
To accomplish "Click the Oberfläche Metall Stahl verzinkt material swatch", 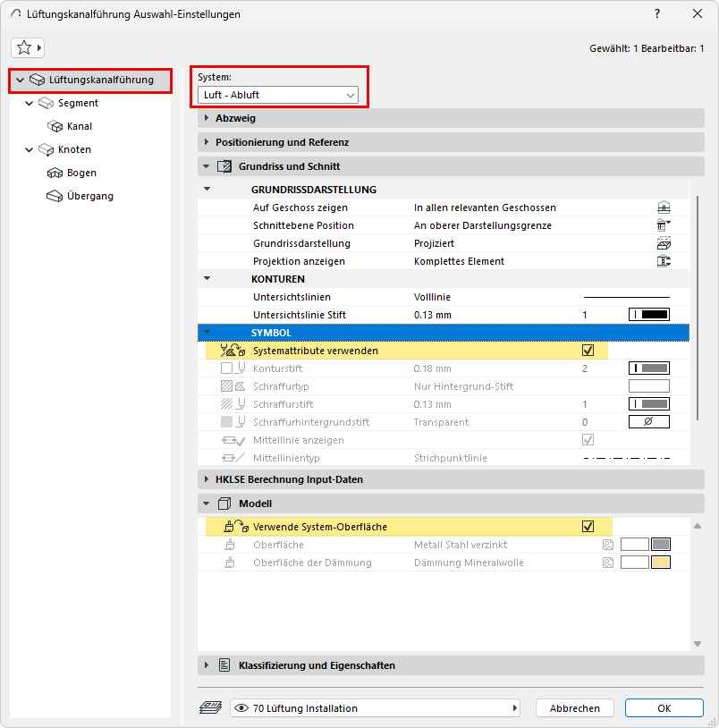I will 661,544.
